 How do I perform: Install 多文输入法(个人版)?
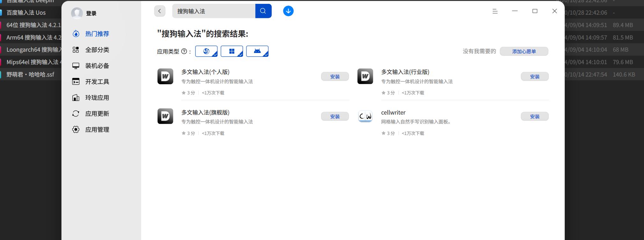tap(335, 77)
